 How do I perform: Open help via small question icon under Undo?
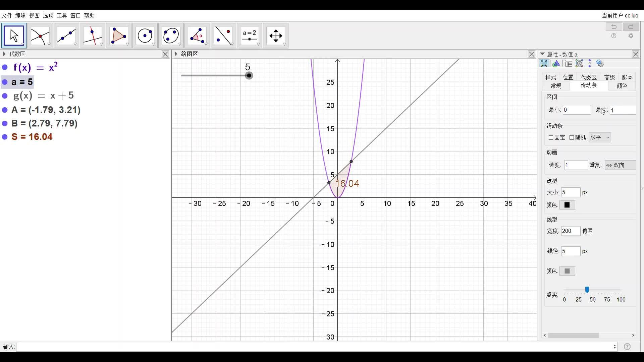tap(614, 36)
